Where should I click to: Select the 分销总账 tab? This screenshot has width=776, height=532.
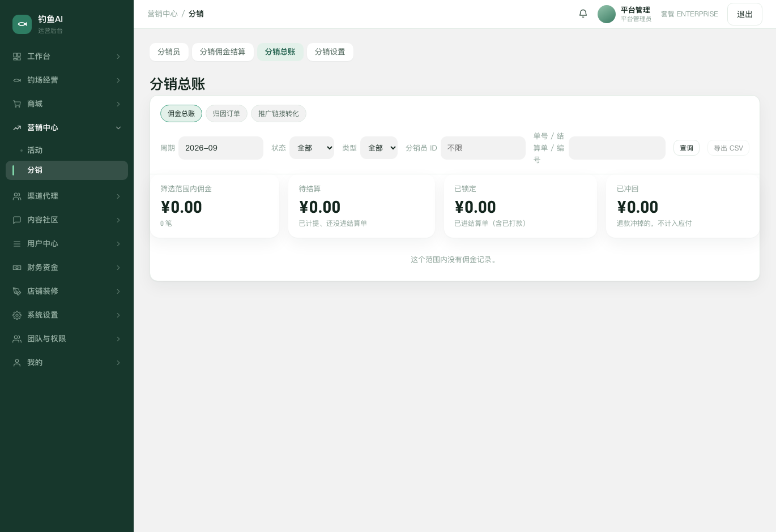tap(280, 52)
